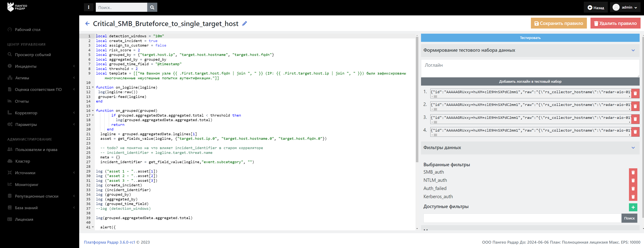Click Удалить правило button
644x248 pixels.
[x=615, y=23]
